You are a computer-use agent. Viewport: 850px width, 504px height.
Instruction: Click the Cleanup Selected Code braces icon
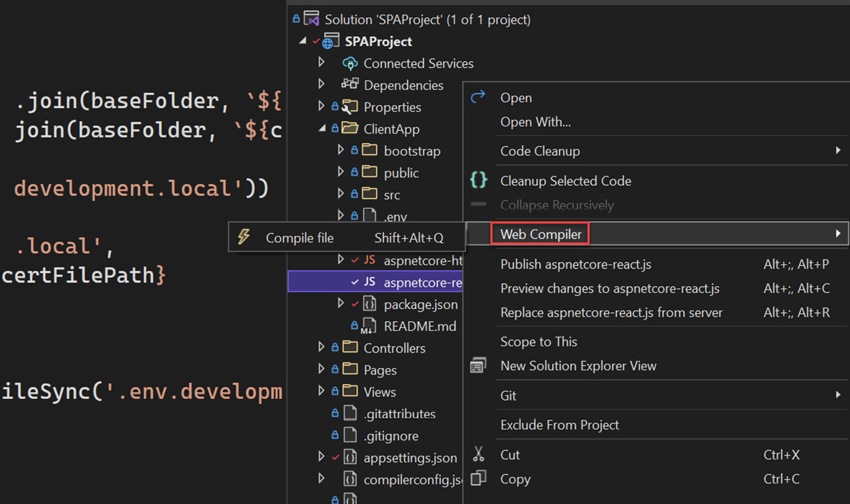point(478,180)
